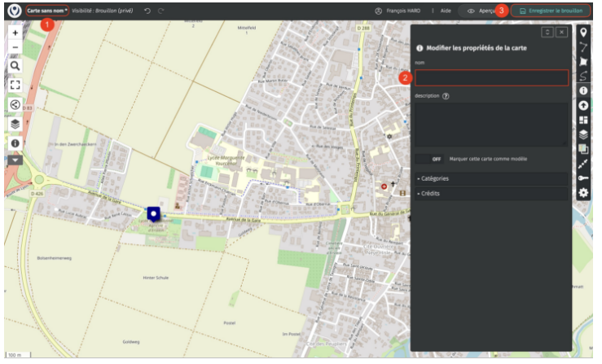
Task: Open the import data upload icon
Action: [583, 106]
